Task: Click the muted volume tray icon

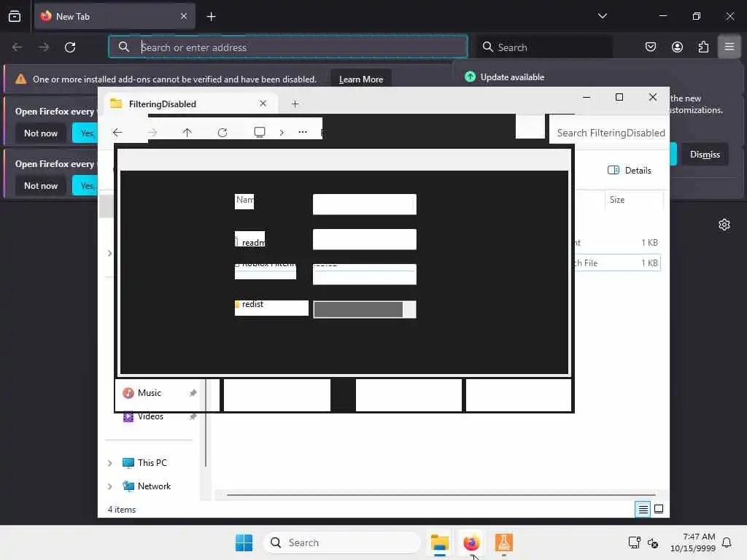Action: (x=653, y=542)
